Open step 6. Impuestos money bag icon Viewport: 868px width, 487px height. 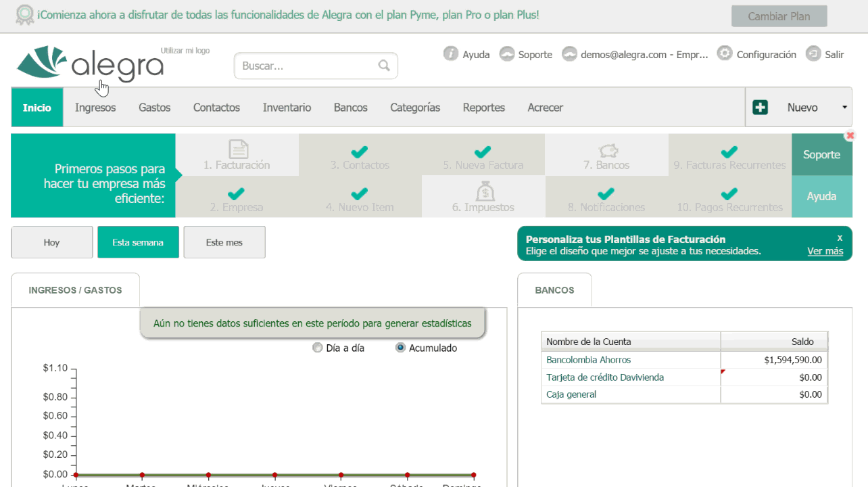click(x=484, y=191)
